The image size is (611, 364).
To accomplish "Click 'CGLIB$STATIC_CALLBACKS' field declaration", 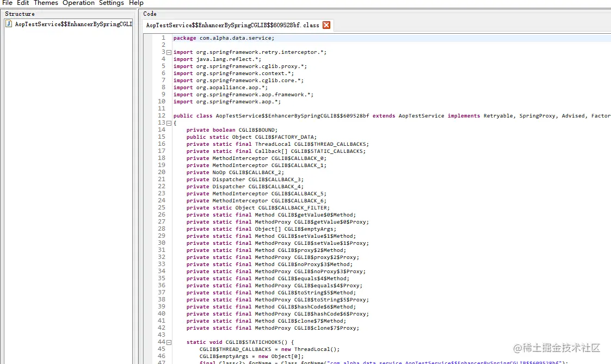I will tap(276, 151).
